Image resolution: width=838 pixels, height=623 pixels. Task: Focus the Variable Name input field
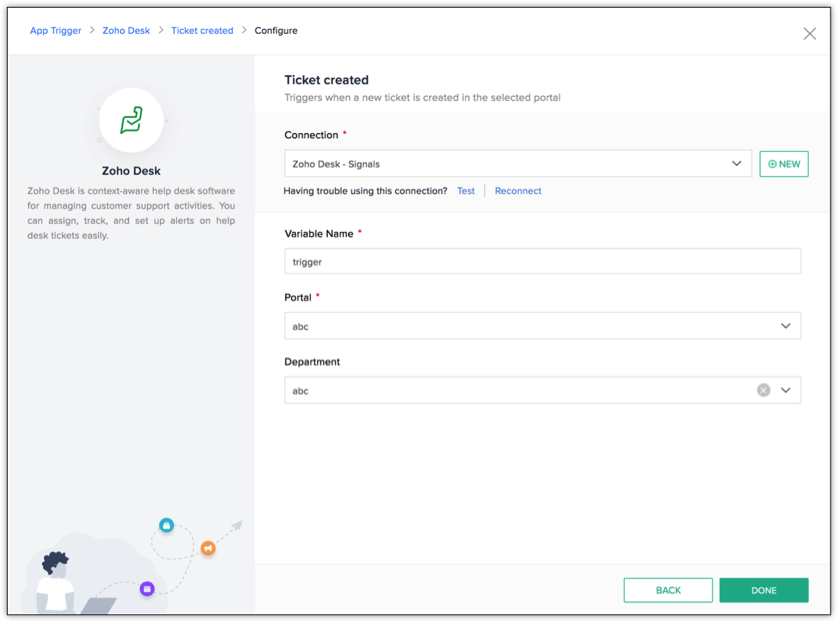click(542, 262)
